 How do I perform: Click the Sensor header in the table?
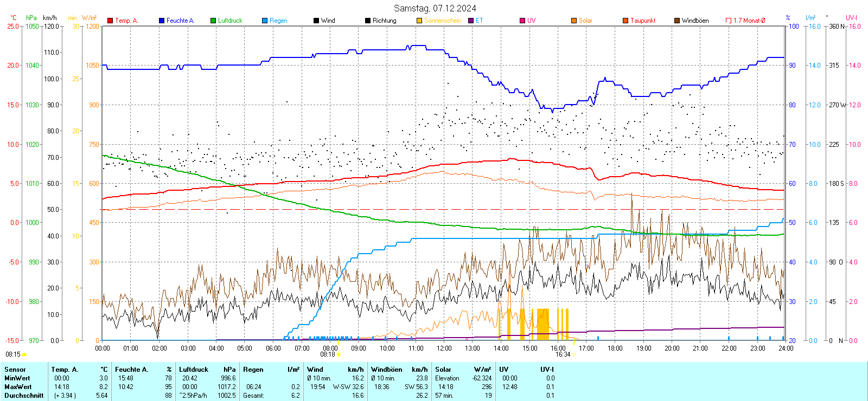15,370
